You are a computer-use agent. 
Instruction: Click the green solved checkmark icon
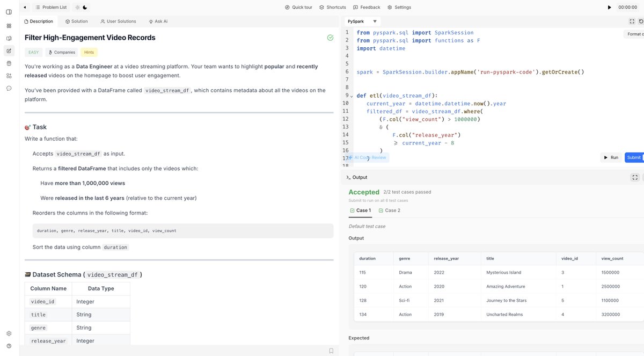(330, 38)
